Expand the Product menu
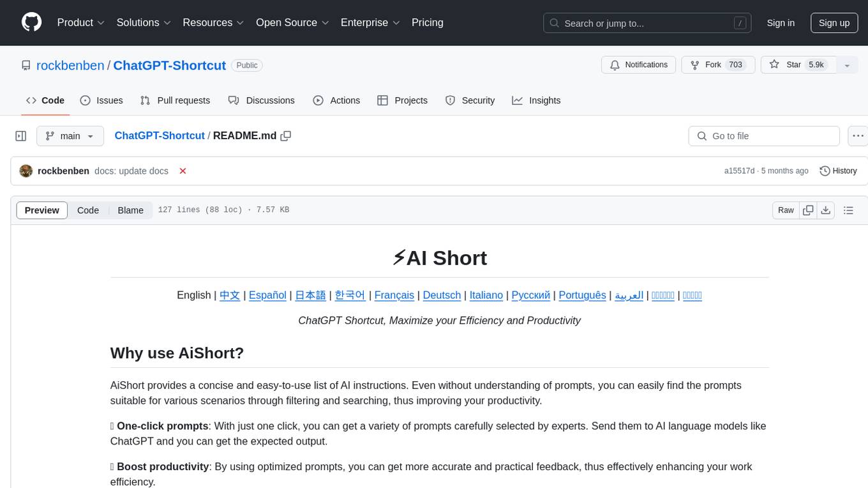868x488 pixels. (x=80, y=22)
